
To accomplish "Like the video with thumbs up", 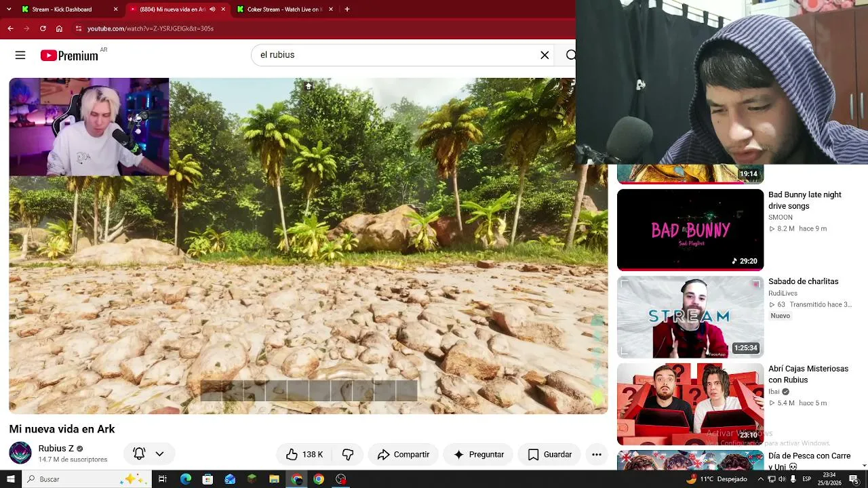I will (x=304, y=454).
